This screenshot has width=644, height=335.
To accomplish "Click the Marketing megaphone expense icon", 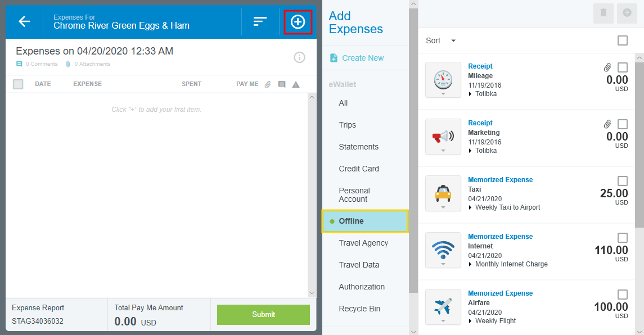I will (443, 137).
